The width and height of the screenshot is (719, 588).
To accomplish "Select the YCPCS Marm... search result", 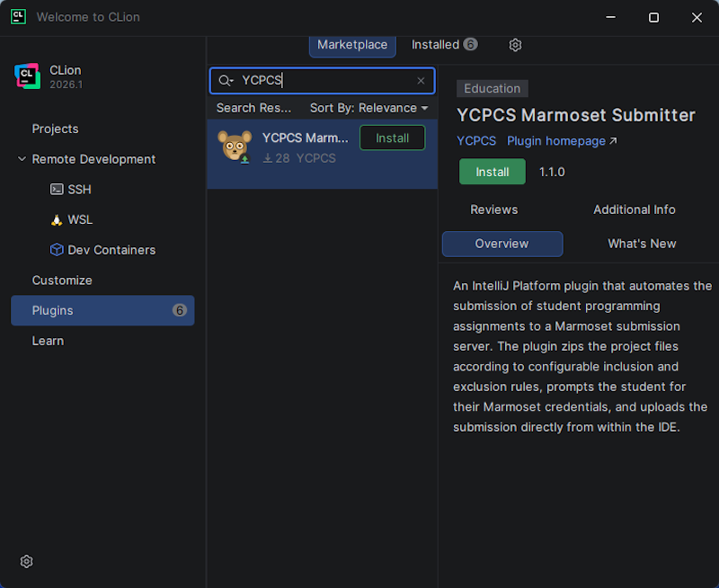I will [323, 154].
